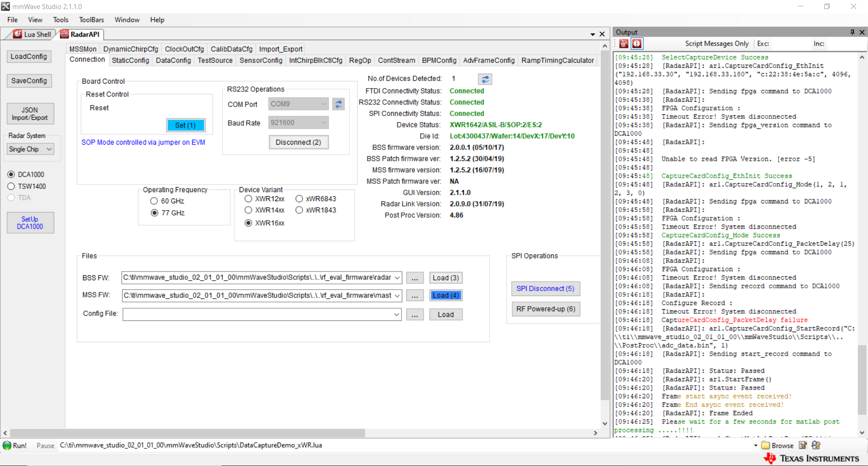Select the TSW1400 radio button
The height and width of the screenshot is (466, 868).
(11, 186)
